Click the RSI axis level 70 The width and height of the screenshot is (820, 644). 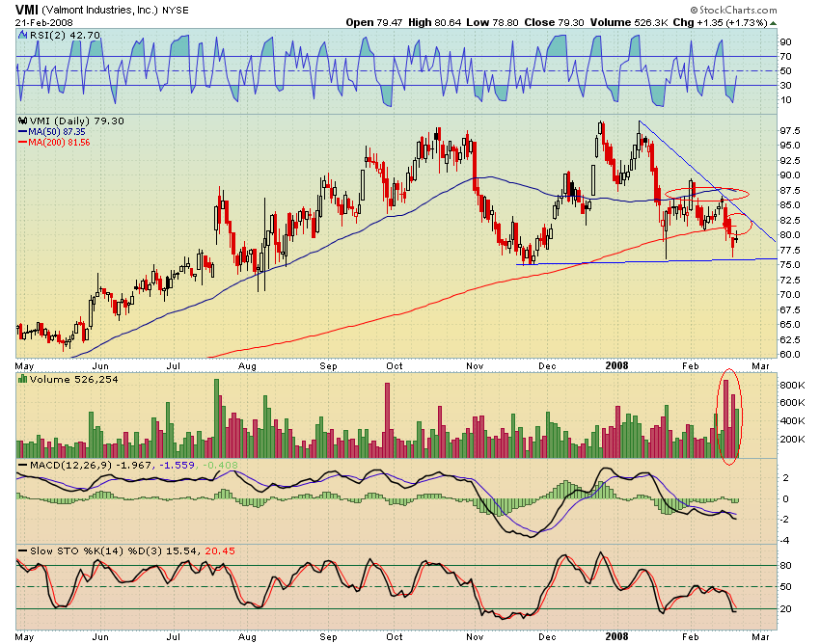pyautogui.click(x=785, y=57)
